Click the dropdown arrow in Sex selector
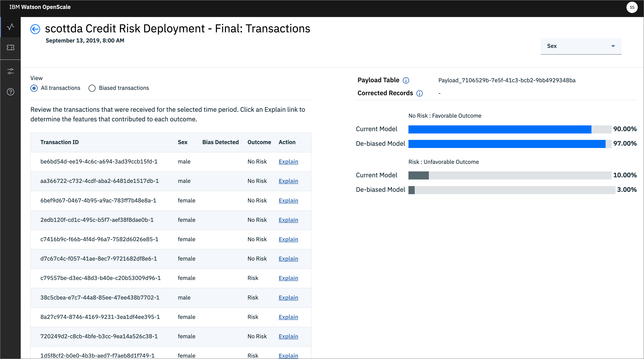The height and width of the screenshot is (359, 644). coord(613,46)
